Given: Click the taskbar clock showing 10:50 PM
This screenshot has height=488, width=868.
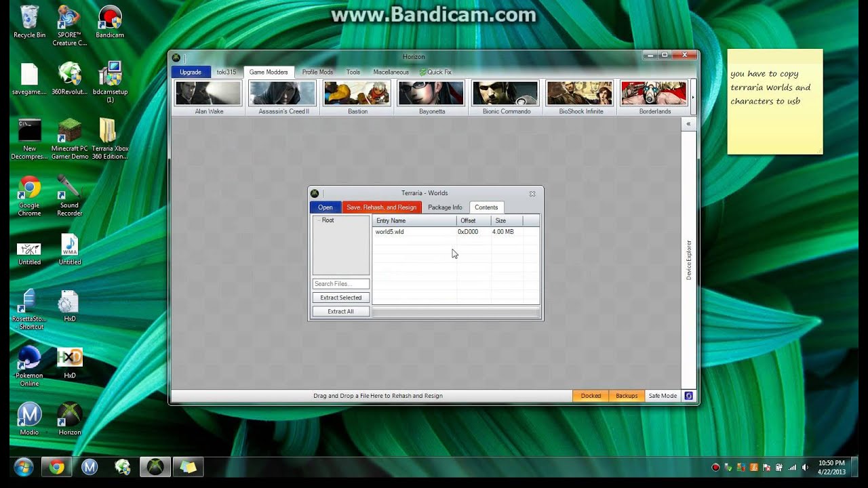Looking at the screenshot, I should (831, 467).
